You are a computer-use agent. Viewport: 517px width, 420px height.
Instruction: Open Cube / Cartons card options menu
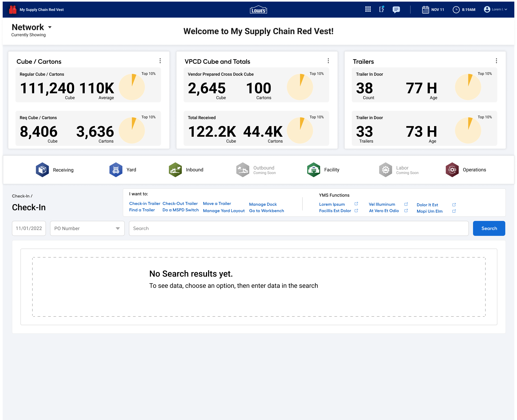coord(160,61)
